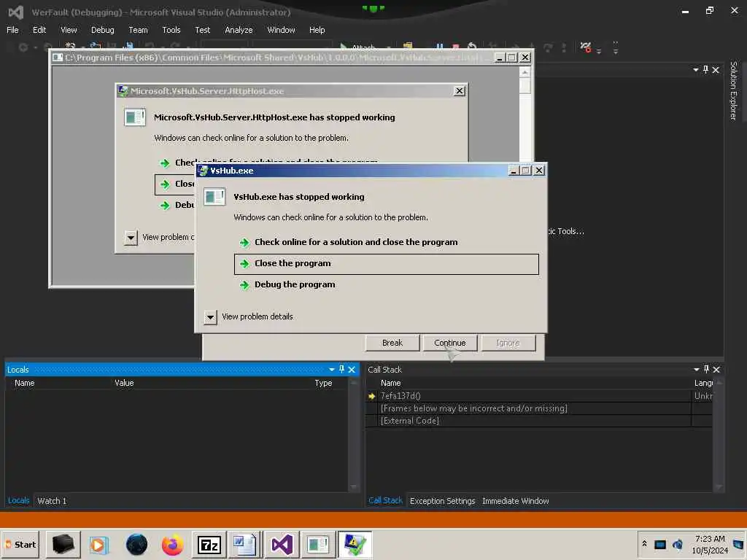Pause debugging with the Break All toolbar icon
The width and height of the screenshot is (747, 560).
point(439,47)
